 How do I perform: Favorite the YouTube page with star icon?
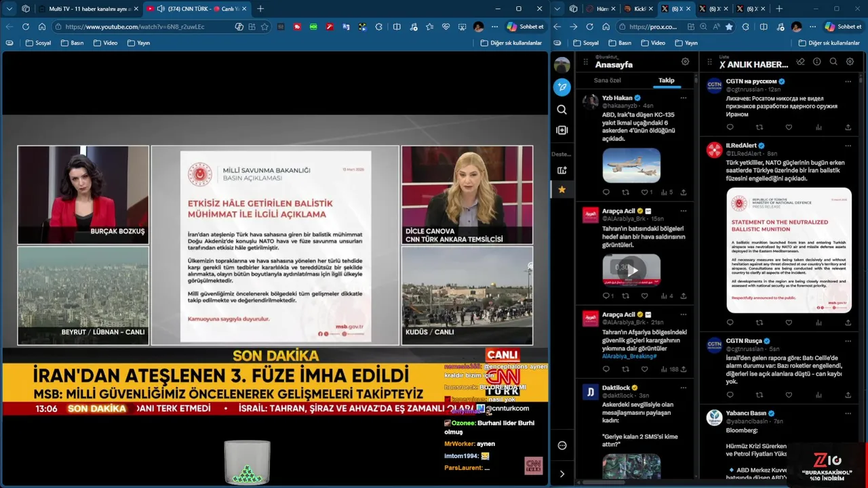[x=264, y=26]
